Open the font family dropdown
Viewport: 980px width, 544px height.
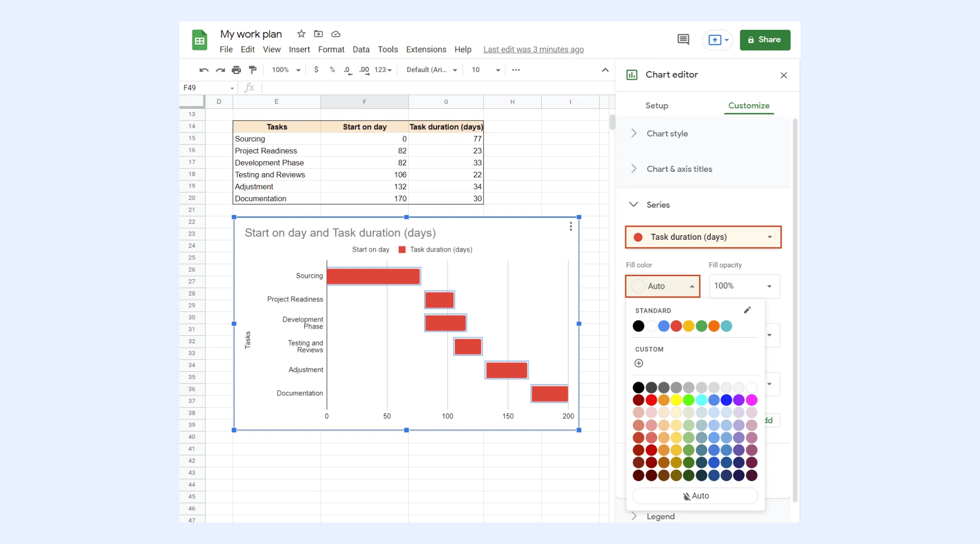pyautogui.click(x=431, y=70)
